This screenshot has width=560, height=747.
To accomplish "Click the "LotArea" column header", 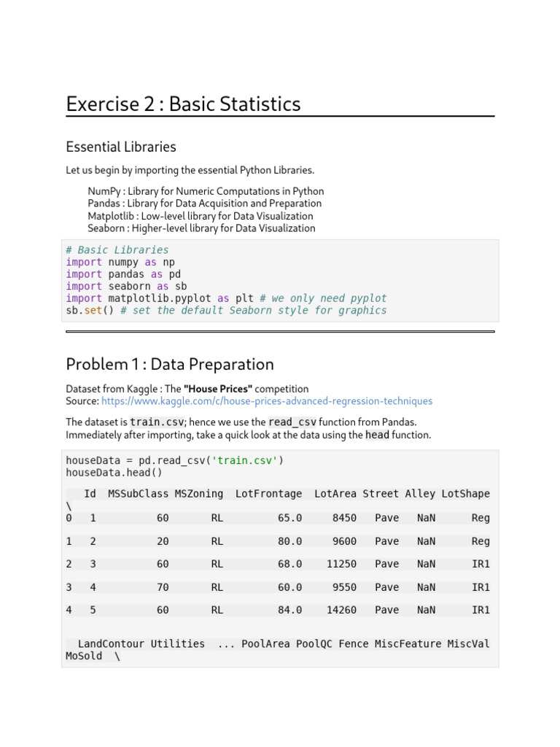I will [x=335, y=494].
